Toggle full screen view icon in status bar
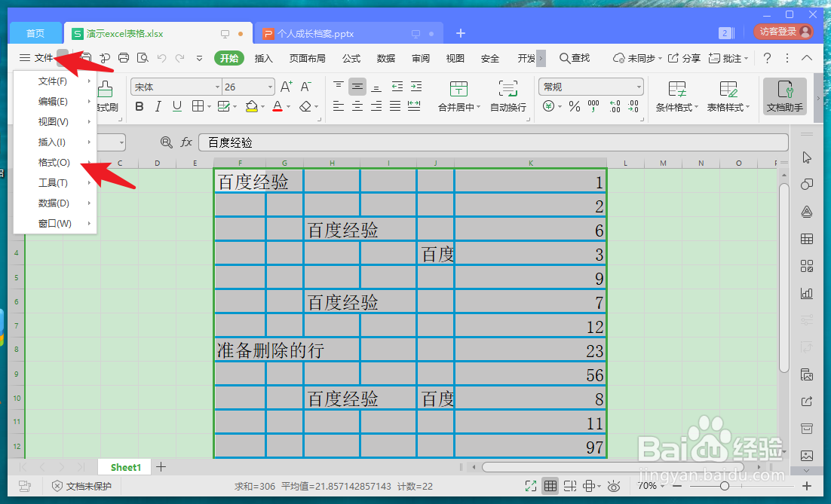831x504 pixels. (x=531, y=485)
